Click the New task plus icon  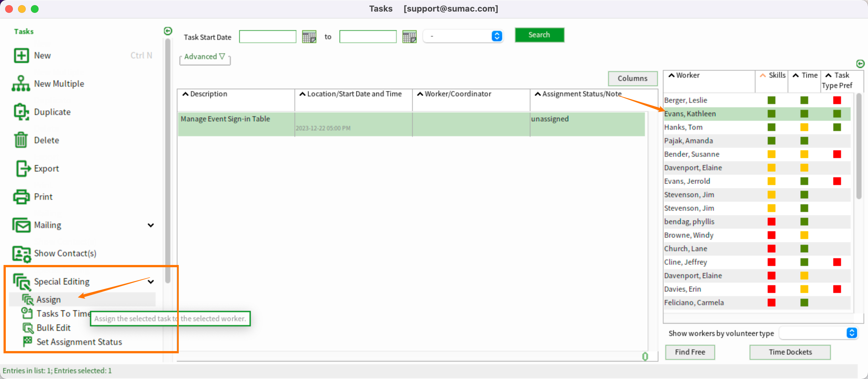point(21,56)
